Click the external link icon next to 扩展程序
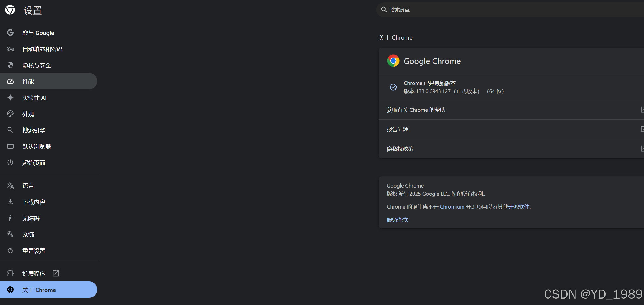 pyautogui.click(x=56, y=273)
